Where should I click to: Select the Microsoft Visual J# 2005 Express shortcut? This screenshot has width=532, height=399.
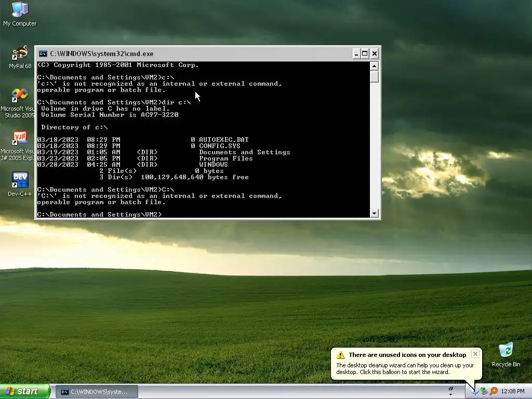(x=18, y=146)
